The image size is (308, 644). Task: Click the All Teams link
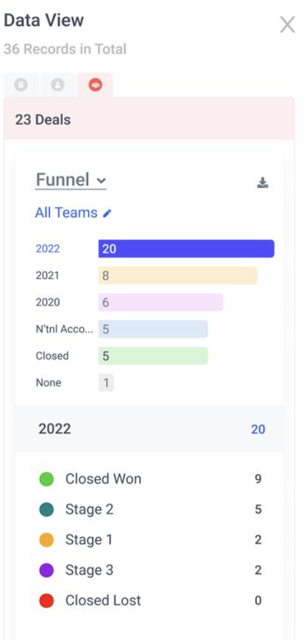point(67,213)
